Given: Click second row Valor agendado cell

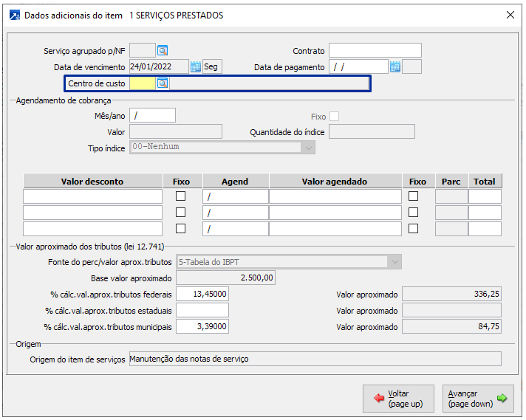Looking at the screenshot, I should [335, 213].
